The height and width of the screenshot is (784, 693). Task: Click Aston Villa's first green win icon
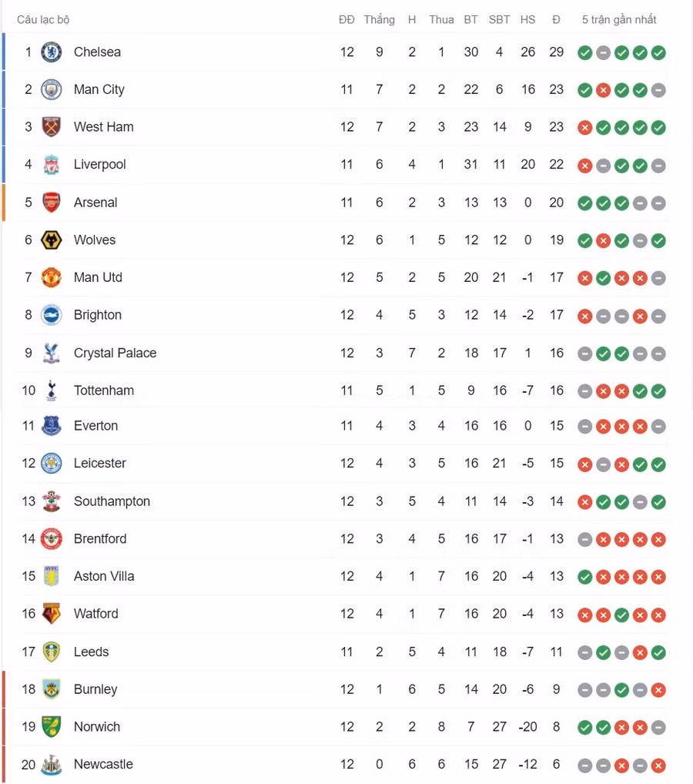tap(585, 577)
